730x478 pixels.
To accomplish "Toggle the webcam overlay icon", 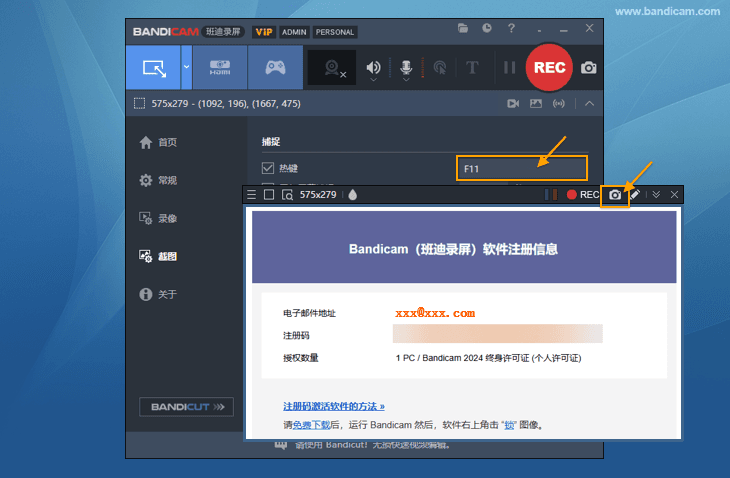I will pyautogui.click(x=332, y=68).
